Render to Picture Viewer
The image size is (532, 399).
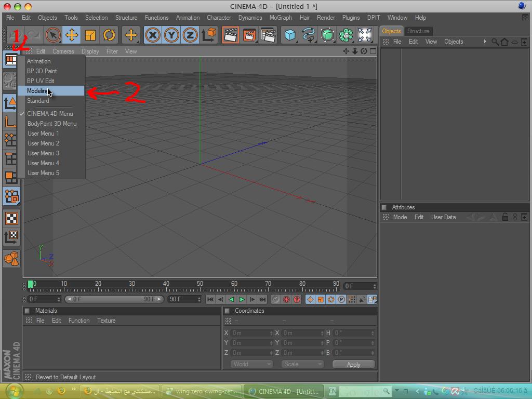(249, 35)
